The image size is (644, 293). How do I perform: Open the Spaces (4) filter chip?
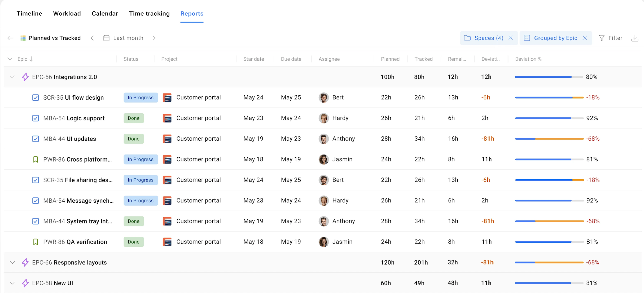coord(489,38)
